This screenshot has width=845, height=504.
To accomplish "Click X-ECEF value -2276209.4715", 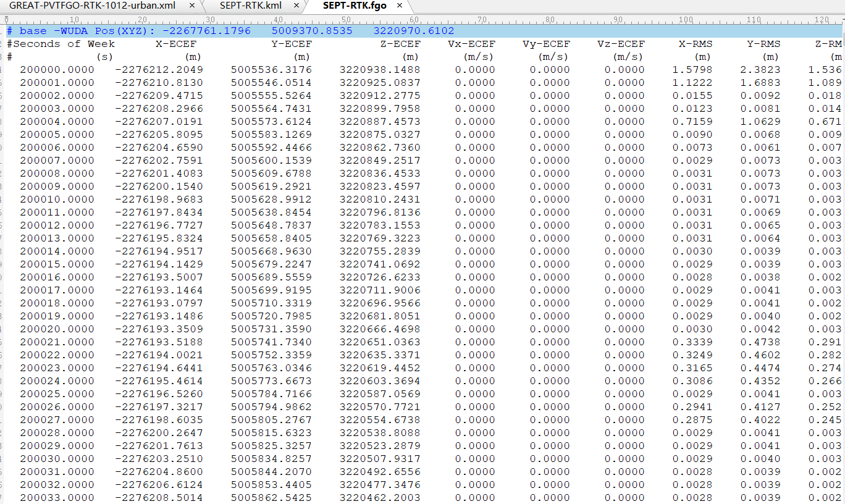I will 159,96.
